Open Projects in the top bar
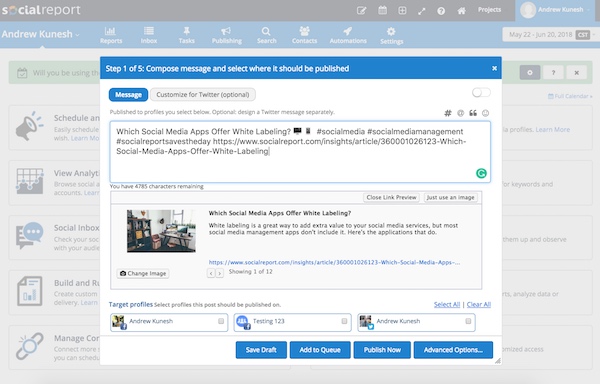Screen dimensions: 600x384 pos(489,10)
